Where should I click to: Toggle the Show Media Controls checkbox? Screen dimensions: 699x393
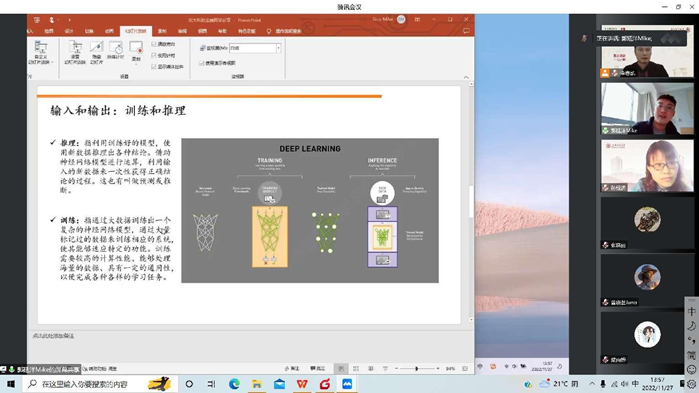point(154,66)
